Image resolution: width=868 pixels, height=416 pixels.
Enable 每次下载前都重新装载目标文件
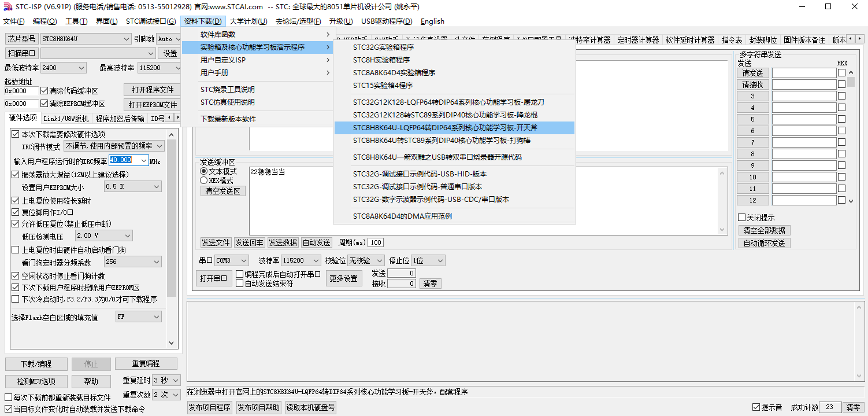[x=8, y=397]
